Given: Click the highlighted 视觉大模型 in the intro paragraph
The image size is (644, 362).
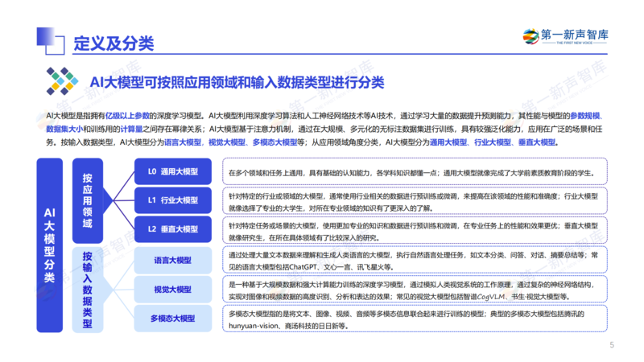Looking at the screenshot, I should (x=227, y=142).
